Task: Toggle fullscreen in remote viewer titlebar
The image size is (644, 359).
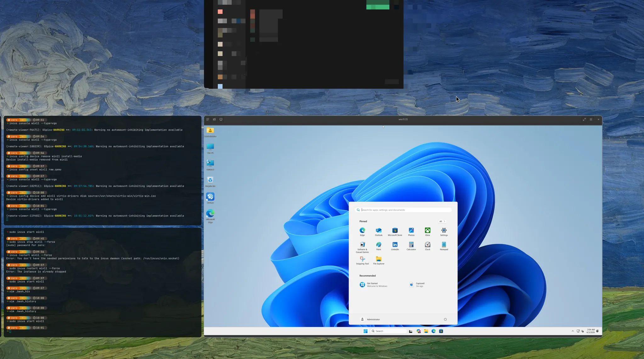Action: (x=584, y=119)
